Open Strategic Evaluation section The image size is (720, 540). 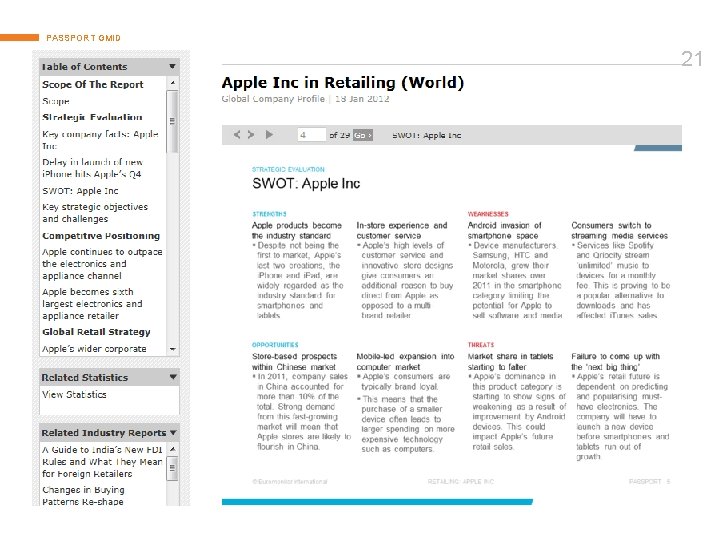[92, 117]
